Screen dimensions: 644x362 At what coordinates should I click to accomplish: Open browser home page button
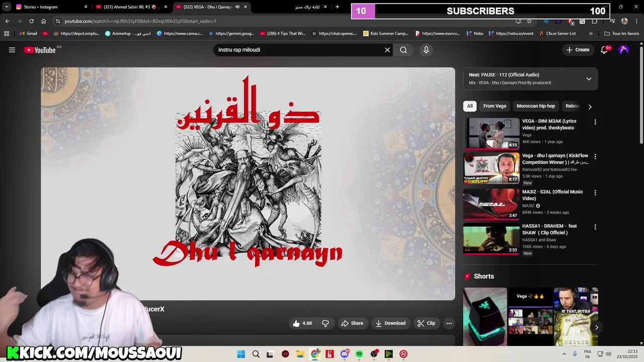[x=43, y=21]
